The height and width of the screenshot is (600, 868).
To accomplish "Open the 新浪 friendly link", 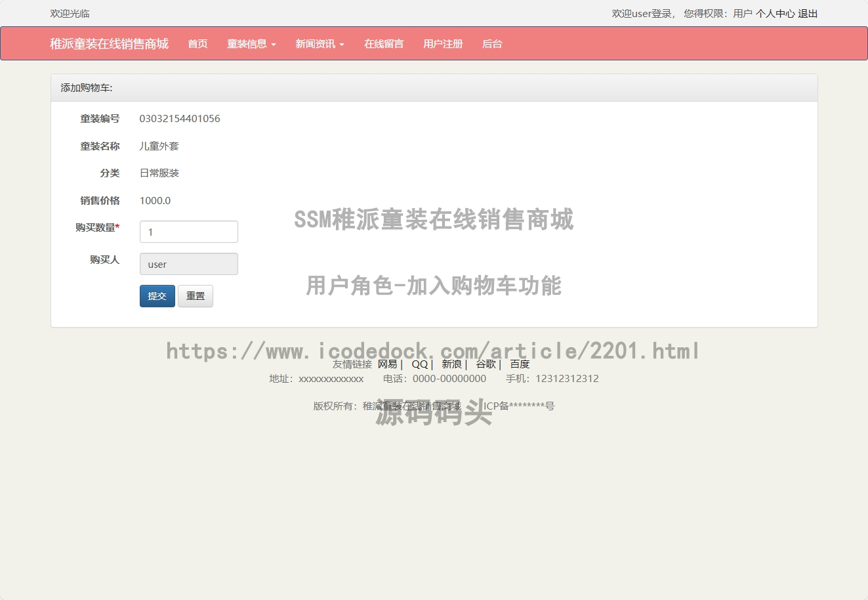I will [x=451, y=364].
